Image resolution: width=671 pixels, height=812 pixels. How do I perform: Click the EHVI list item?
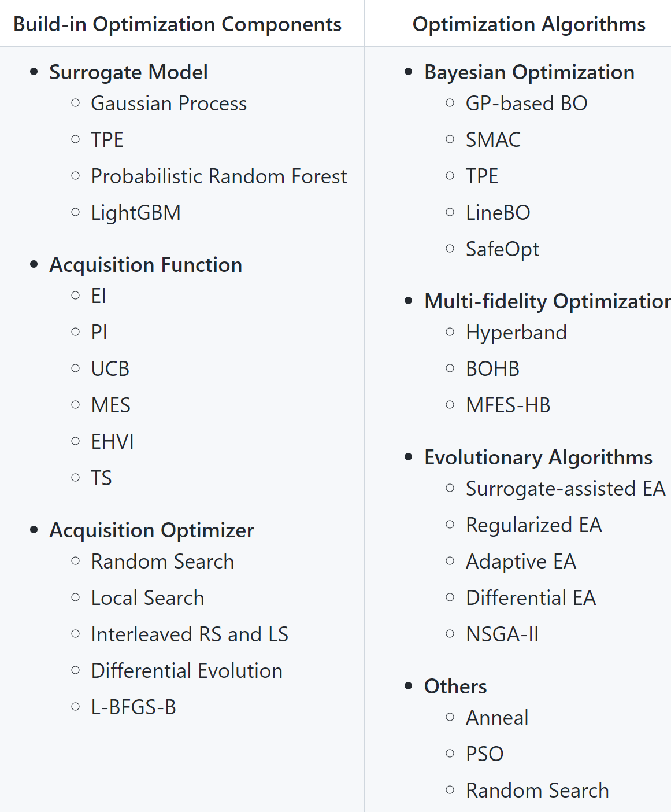coord(113,442)
